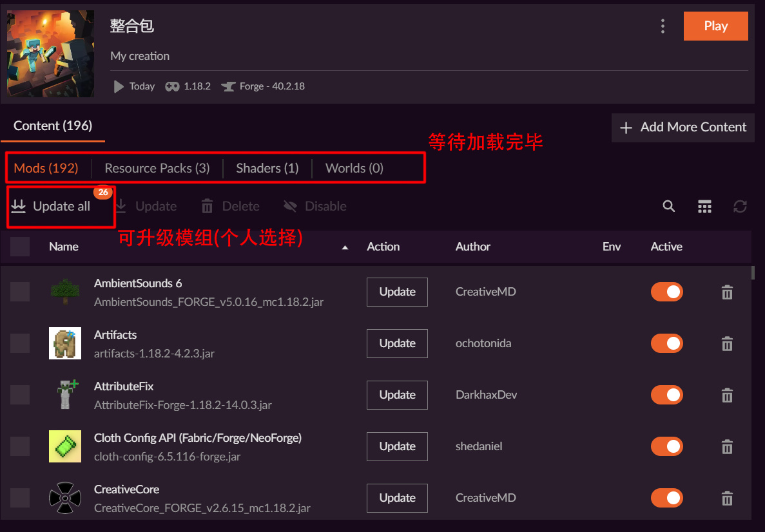
Task: Click the cloth-config-6.5.116-forge.jar filename
Action: coord(168,457)
